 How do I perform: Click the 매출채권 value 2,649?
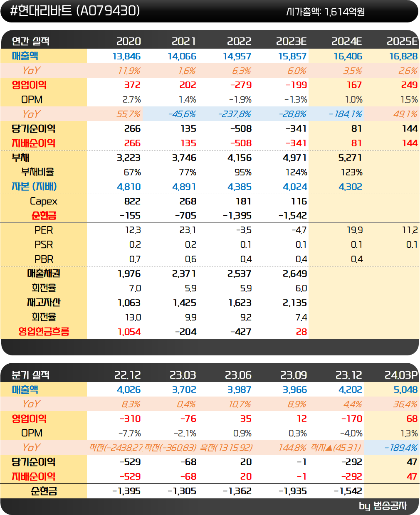point(295,274)
